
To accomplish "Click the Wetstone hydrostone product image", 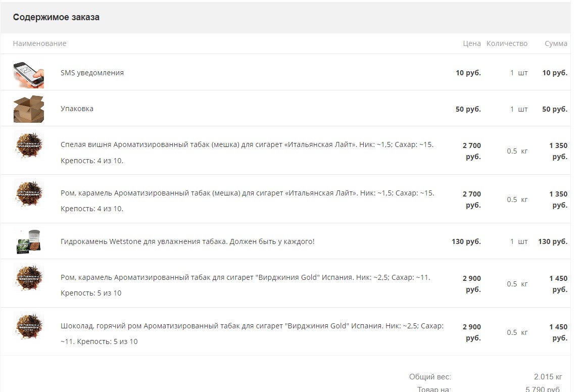I will (28, 242).
